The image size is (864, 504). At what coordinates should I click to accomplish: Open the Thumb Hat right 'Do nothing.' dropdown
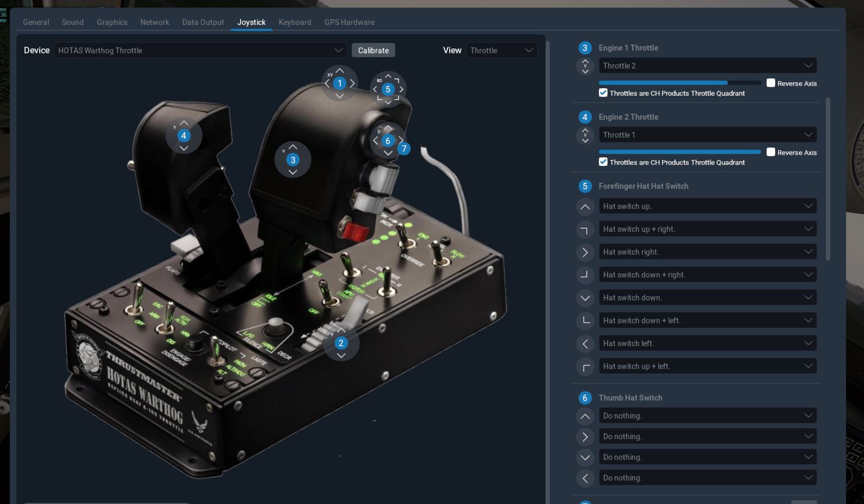click(707, 437)
